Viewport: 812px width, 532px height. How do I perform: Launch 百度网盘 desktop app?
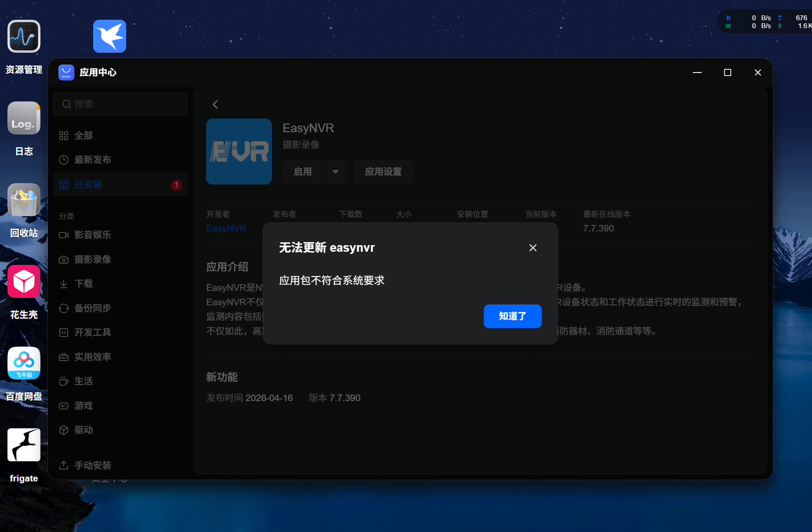pos(24,363)
